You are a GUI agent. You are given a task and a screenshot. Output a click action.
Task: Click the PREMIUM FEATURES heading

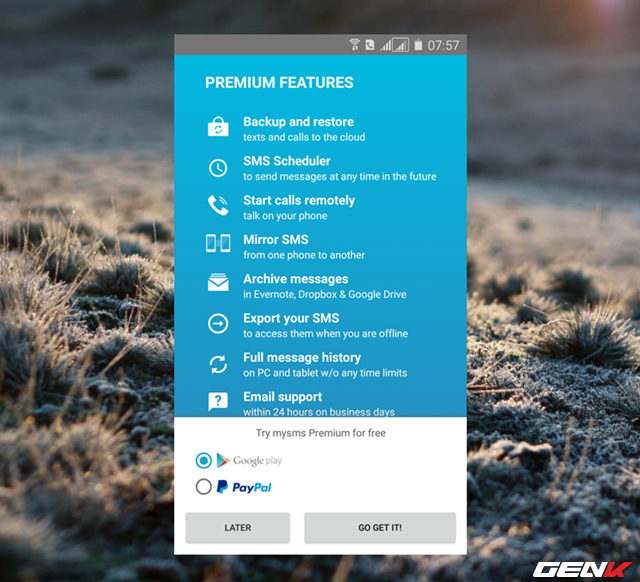[279, 83]
